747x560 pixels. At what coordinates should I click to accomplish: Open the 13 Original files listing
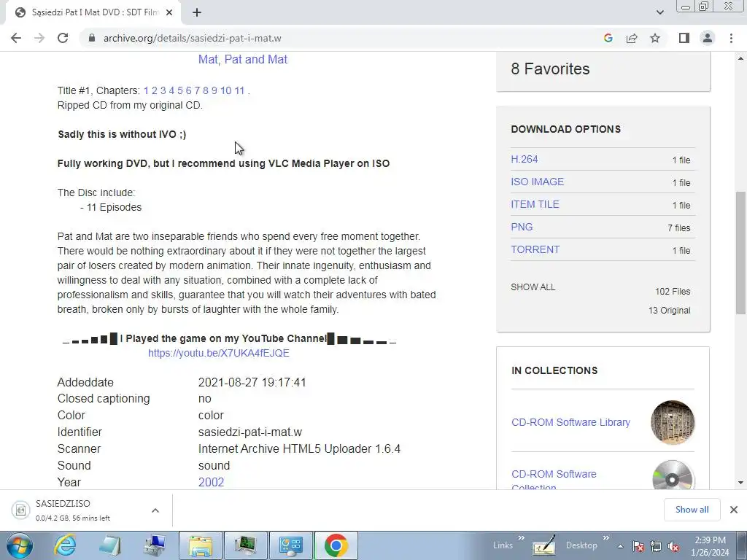pyautogui.click(x=670, y=311)
